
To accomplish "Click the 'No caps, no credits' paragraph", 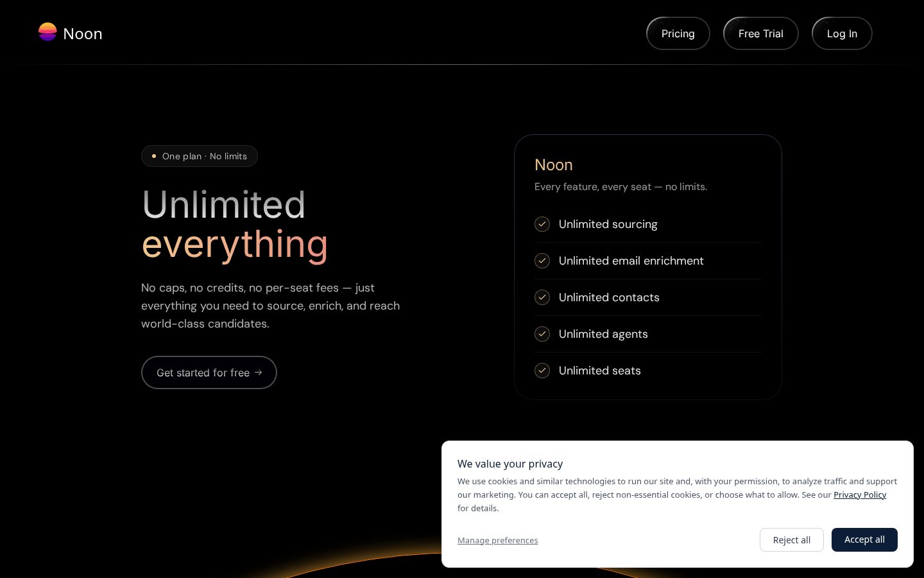I will point(271,306).
